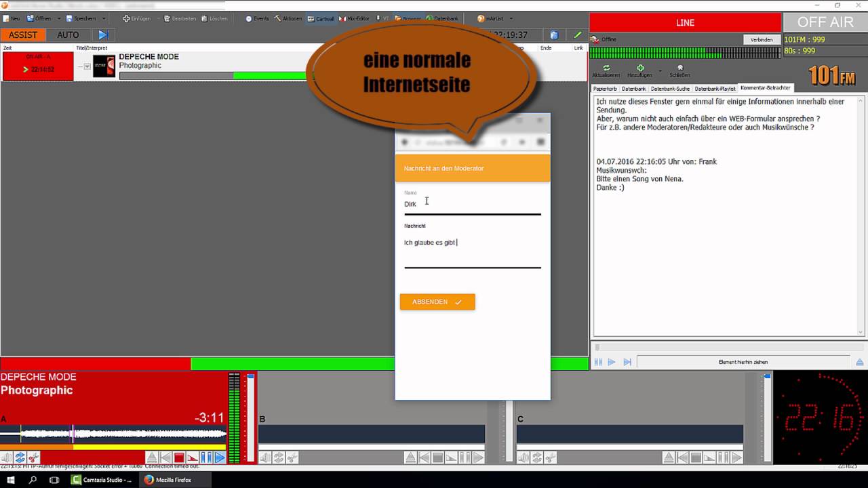Click the blue play-next icon beside AUTO
The image size is (868, 488).
103,35
